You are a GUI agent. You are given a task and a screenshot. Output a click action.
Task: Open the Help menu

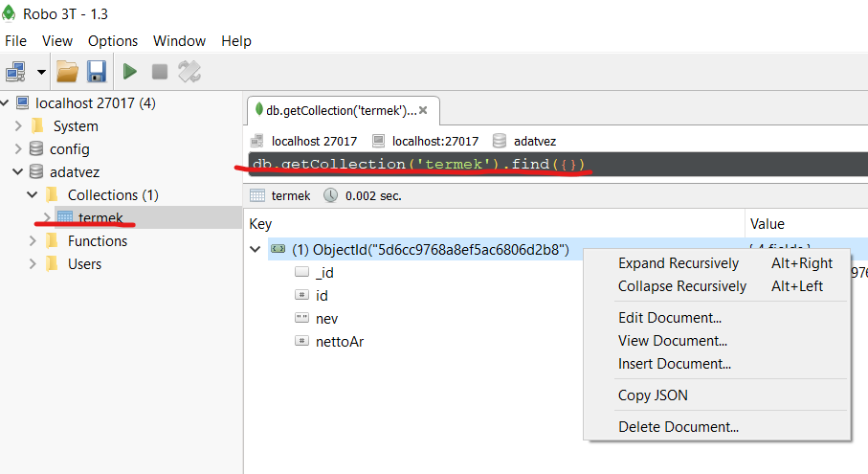[x=236, y=41]
